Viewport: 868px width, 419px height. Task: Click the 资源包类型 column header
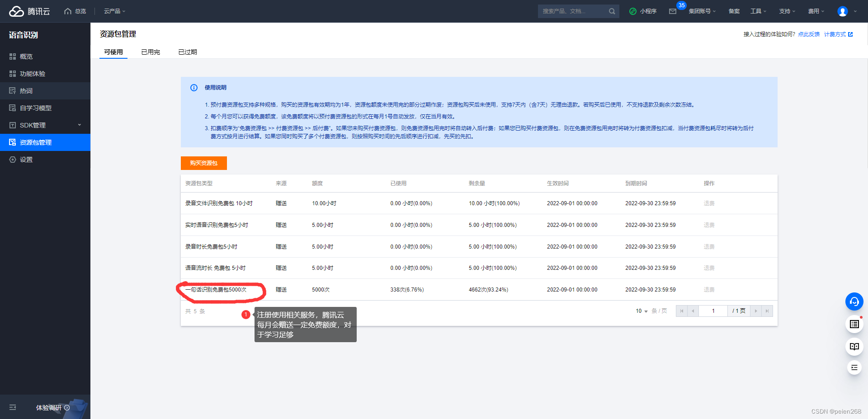pyautogui.click(x=199, y=184)
